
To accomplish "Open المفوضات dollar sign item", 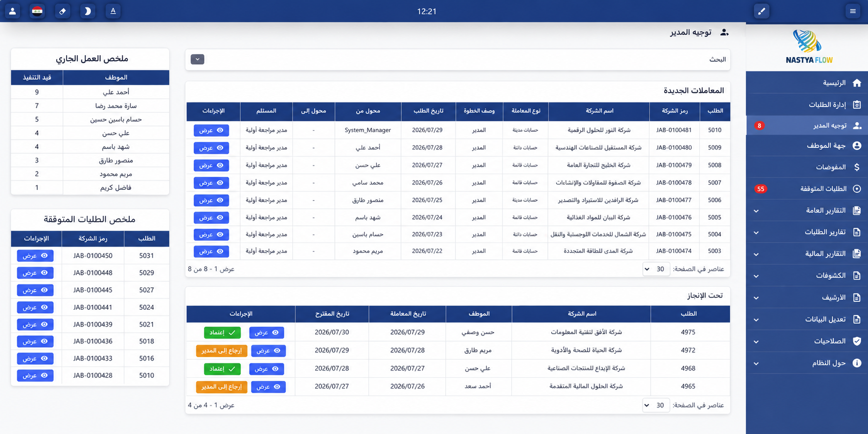I will pos(807,167).
